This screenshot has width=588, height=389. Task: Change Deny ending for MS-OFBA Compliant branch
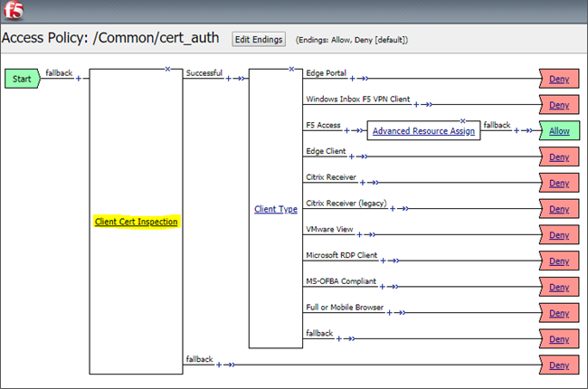click(559, 287)
